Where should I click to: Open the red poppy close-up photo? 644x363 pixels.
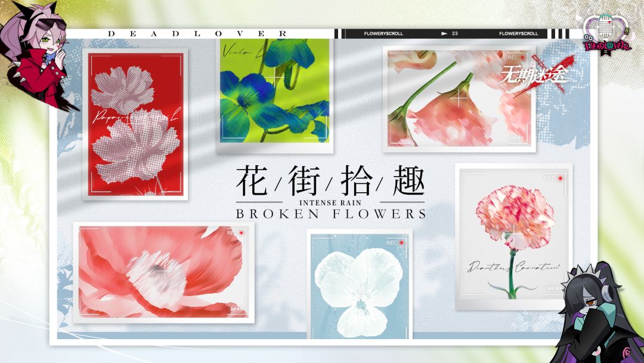click(163, 272)
